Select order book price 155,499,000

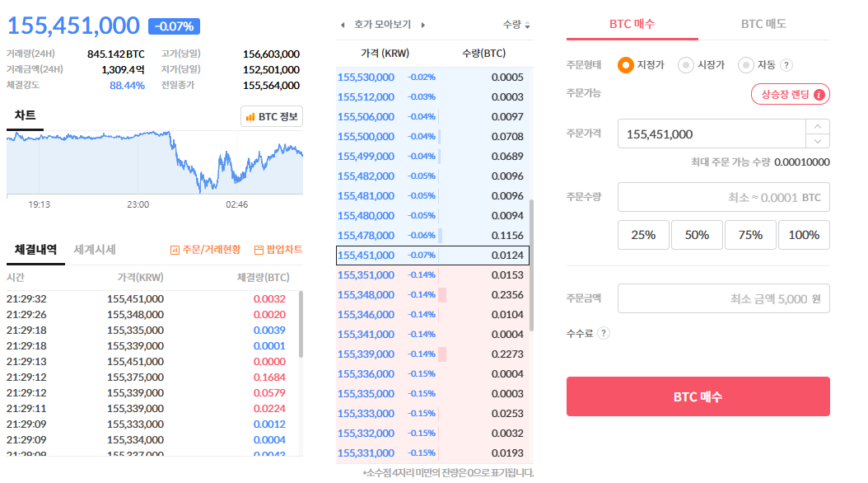[x=366, y=157]
